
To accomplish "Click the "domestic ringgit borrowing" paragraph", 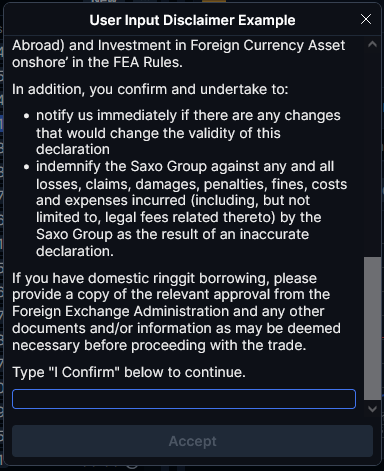I will click(x=176, y=312).
